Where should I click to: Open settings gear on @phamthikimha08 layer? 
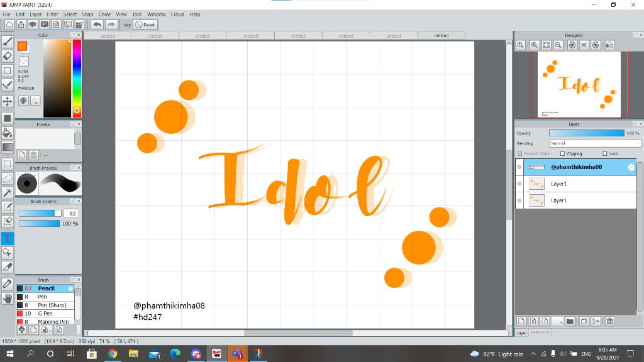click(x=631, y=167)
